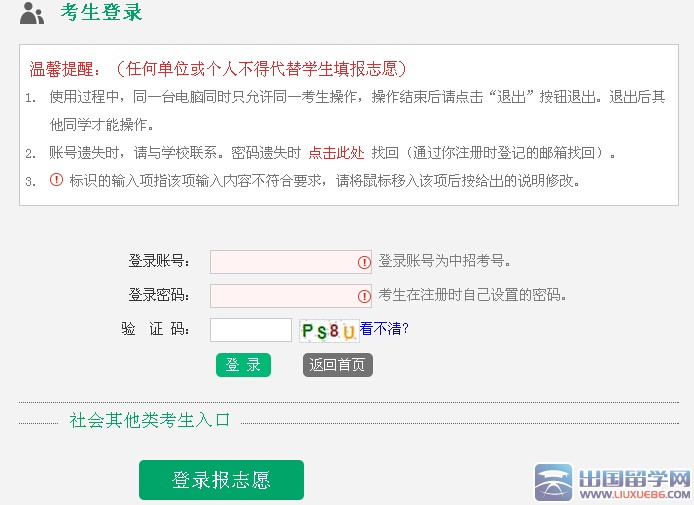Open the 点击此处 password recovery link

pos(336,153)
